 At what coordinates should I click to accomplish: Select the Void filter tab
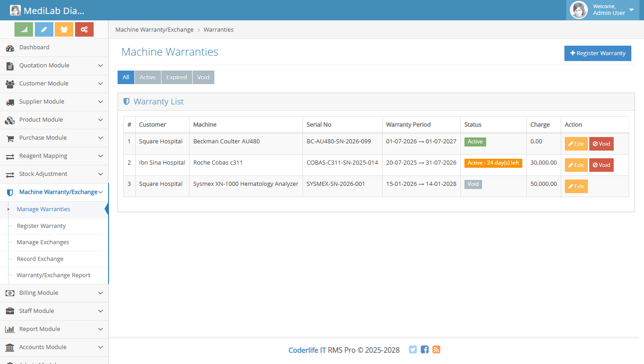pos(204,77)
